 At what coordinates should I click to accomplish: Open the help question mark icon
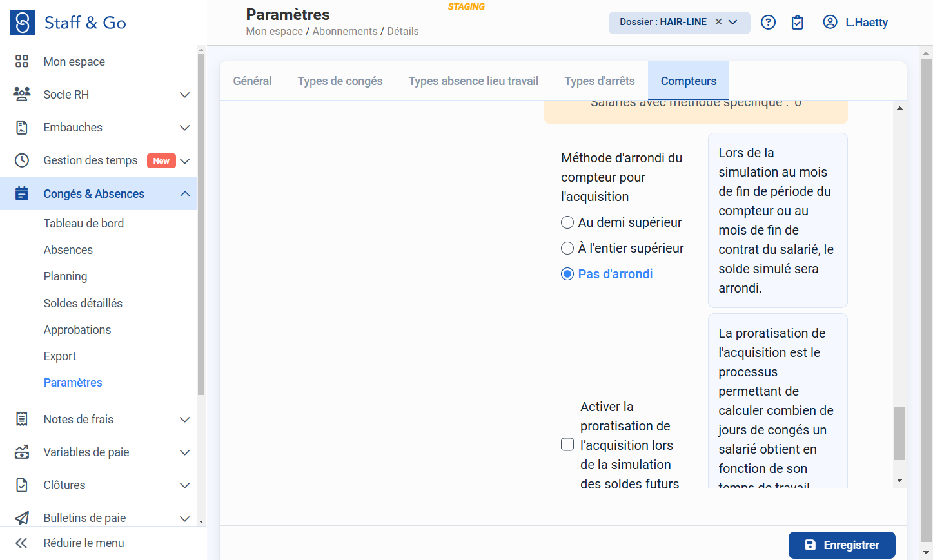(768, 23)
